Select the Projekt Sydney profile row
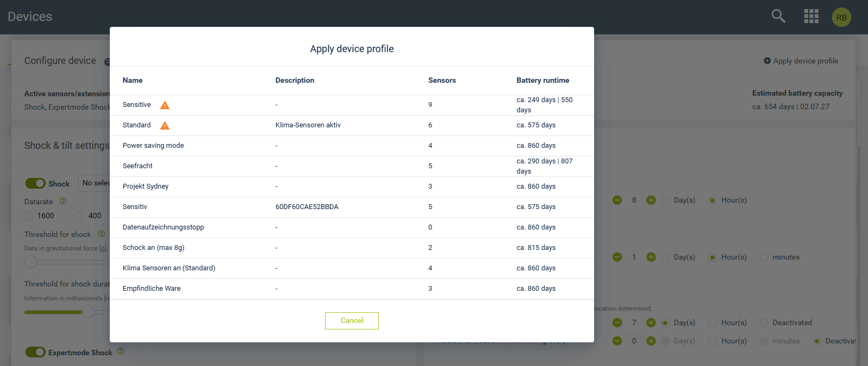 [146, 186]
